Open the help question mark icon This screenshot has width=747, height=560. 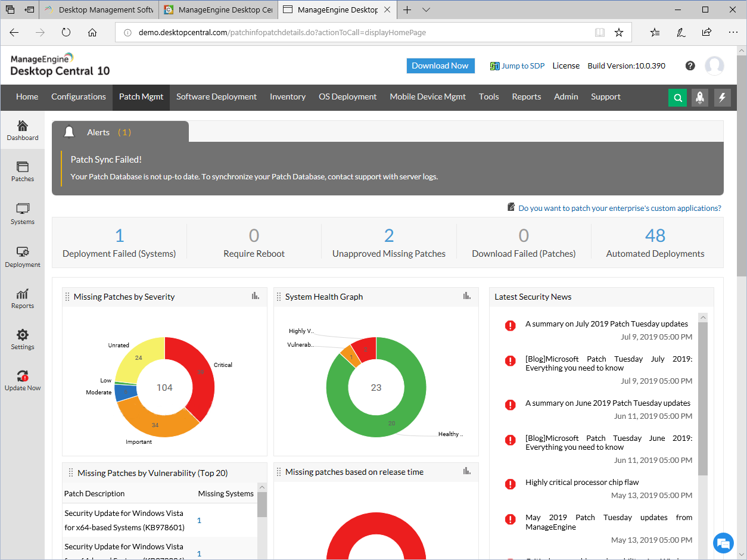690,66
